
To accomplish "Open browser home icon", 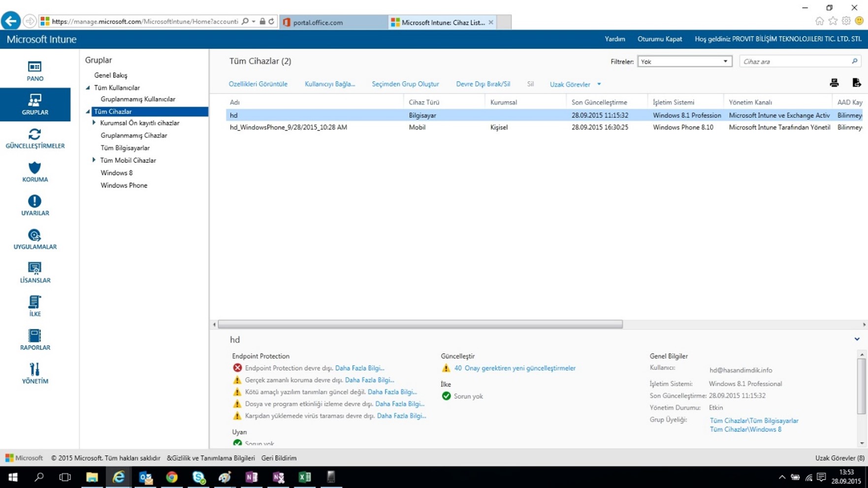I will 819,21.
